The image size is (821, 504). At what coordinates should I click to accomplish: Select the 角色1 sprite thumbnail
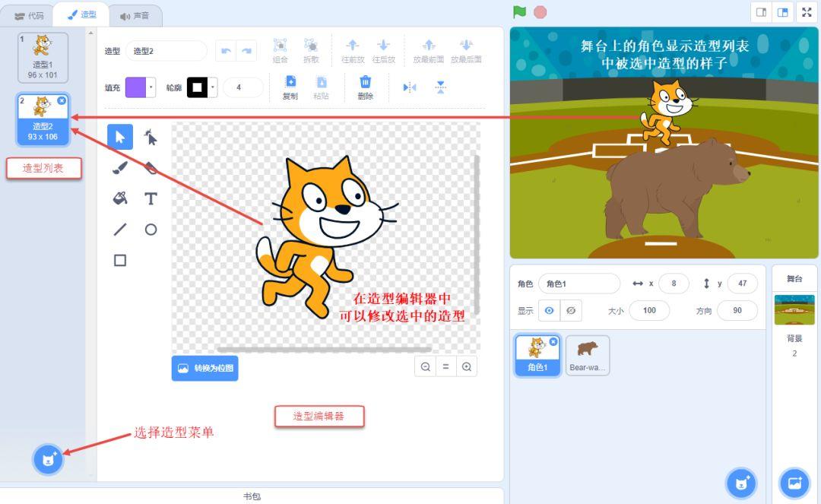click(x=537, y=355)
